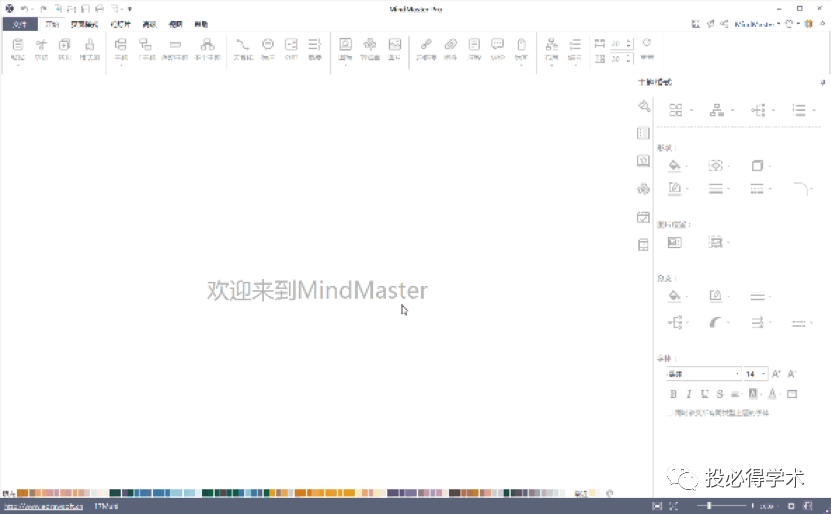The height and width of the screenshot is (514, 831).
Task: Expand the shape fill color dropdown
Action: pos(687,166)
